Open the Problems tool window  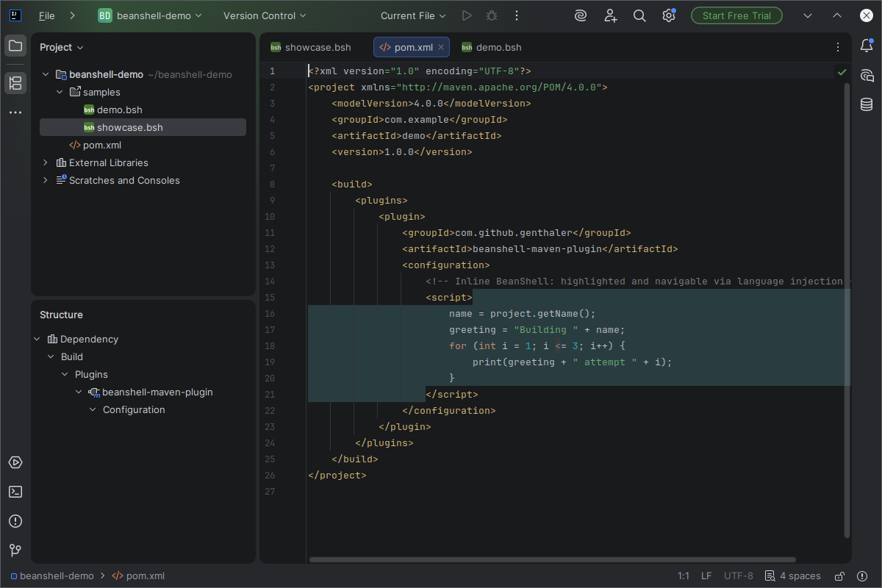click(15, 521)
